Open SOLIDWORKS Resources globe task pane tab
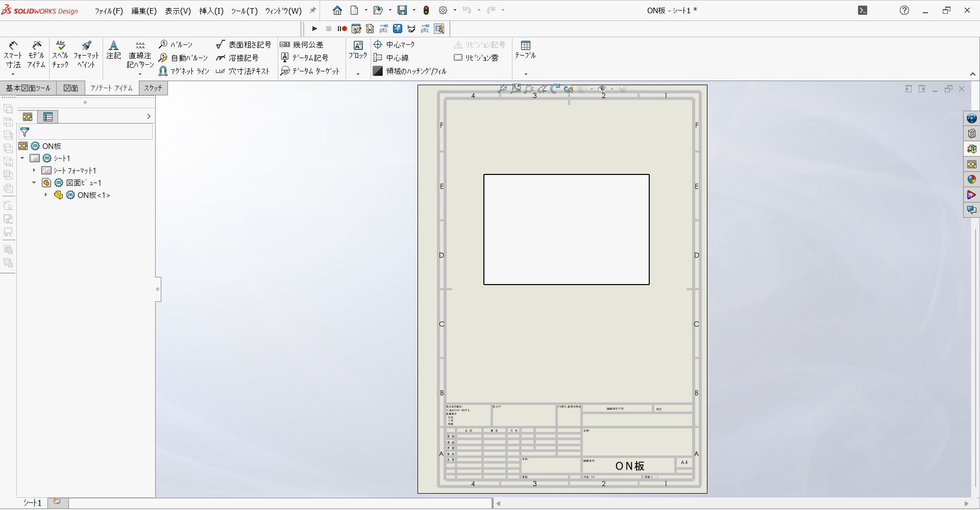The image size is (980, 510). [972, 118]
